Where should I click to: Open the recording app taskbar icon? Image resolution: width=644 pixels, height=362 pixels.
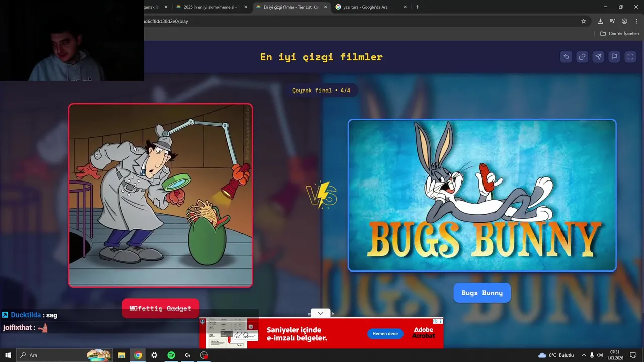point(204,355)
